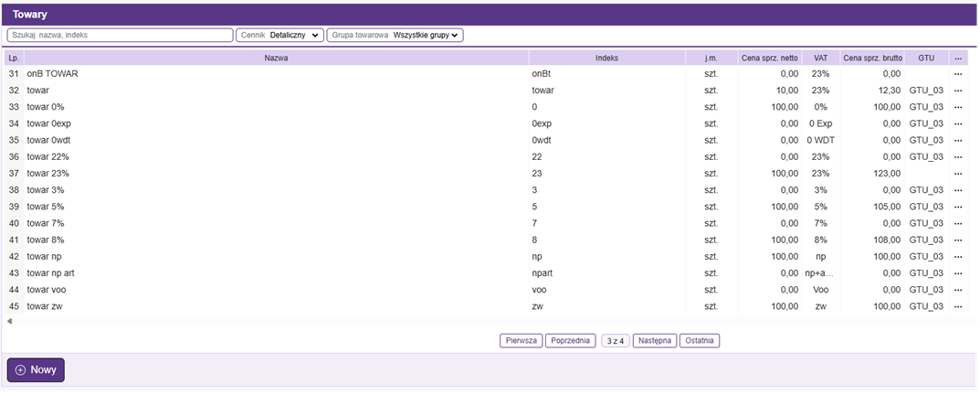
Task: Sort by Cena sprz. netto column
Action: tap(769, 58)
